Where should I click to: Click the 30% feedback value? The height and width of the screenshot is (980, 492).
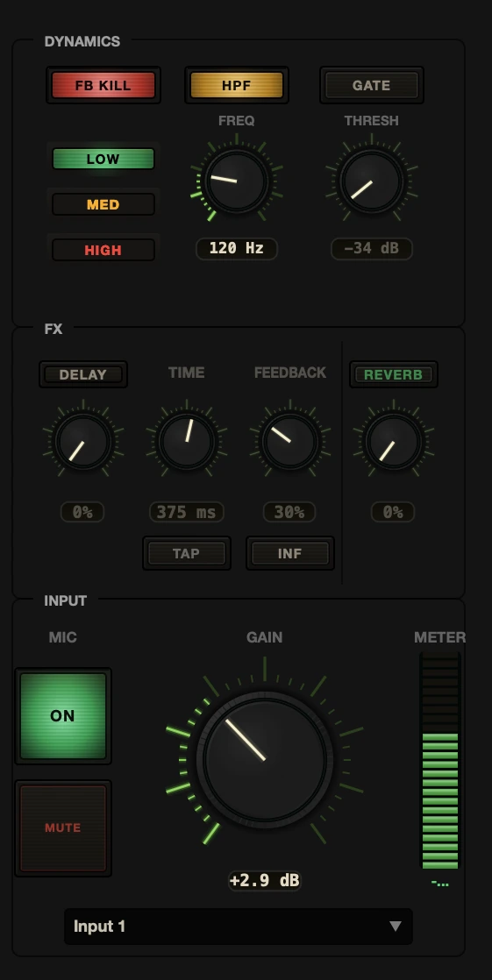(x=289, y=512)
